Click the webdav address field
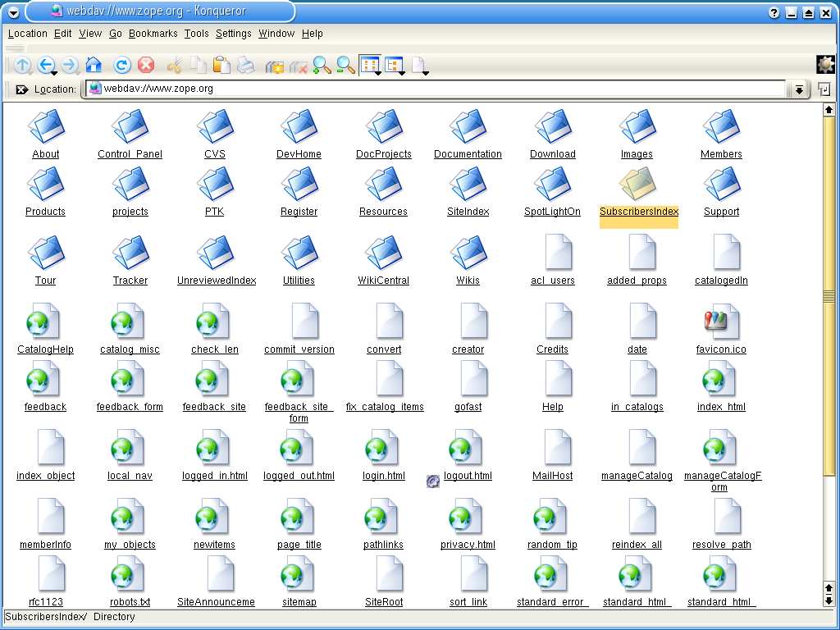Viewport: 840px width, 630px height. click(x=436, y=89)
